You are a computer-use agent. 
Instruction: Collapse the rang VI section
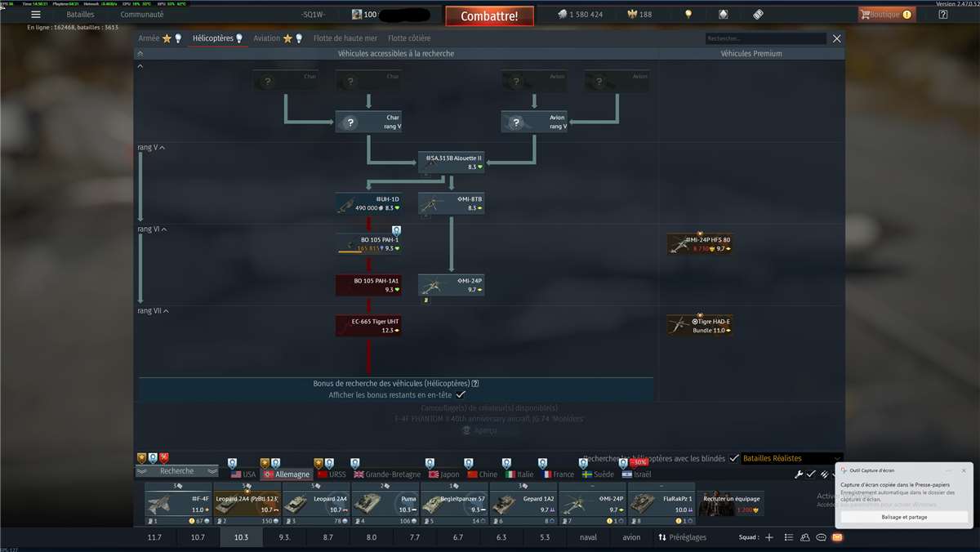[163, 229]
